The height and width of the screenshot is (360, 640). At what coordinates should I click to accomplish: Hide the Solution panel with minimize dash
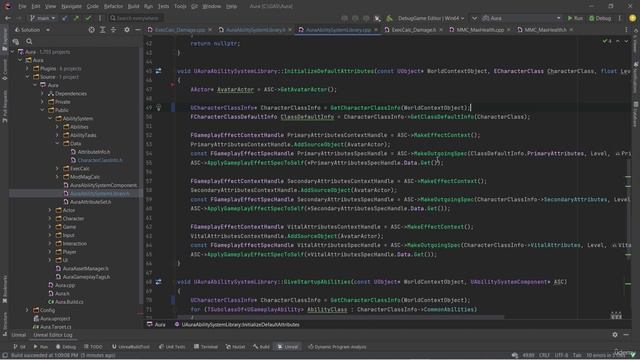(138, 30)
